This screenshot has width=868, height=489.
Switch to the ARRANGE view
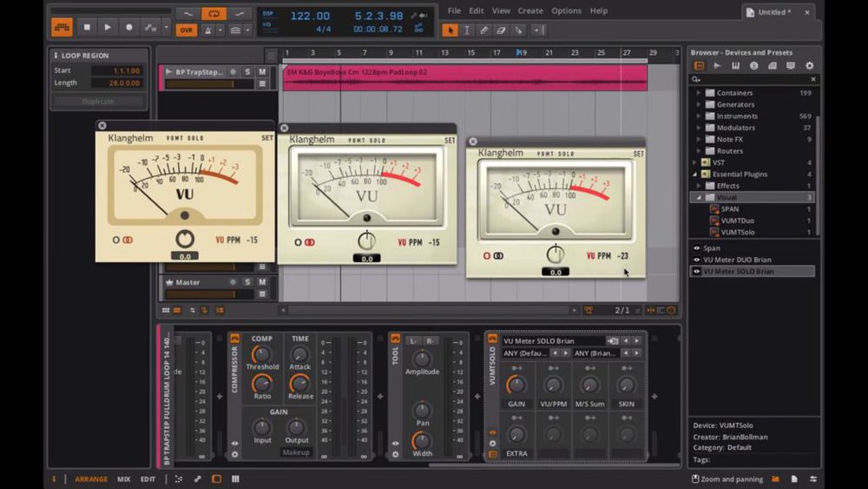(91, 479)
